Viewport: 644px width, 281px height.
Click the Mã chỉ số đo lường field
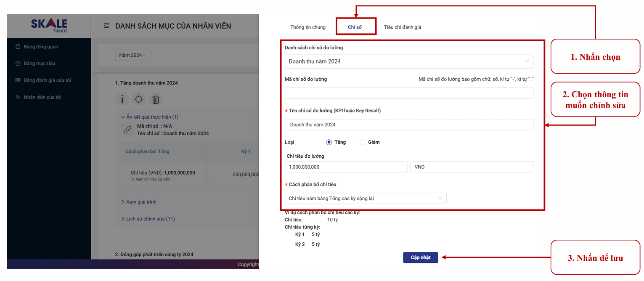[x=408, y=93]
